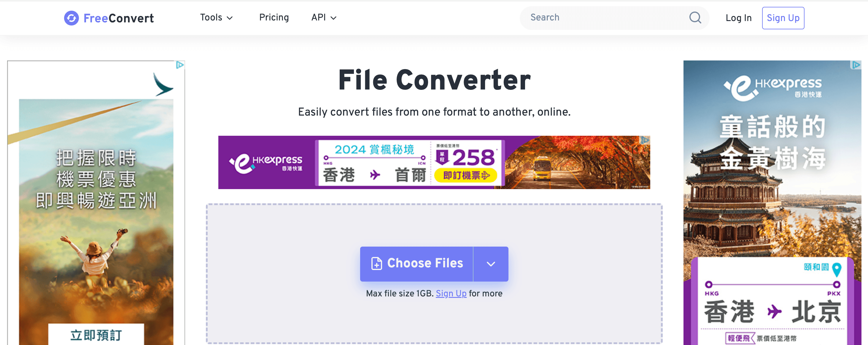Select Pricing tab in navigation
The image size is (868, 345).
274,17
